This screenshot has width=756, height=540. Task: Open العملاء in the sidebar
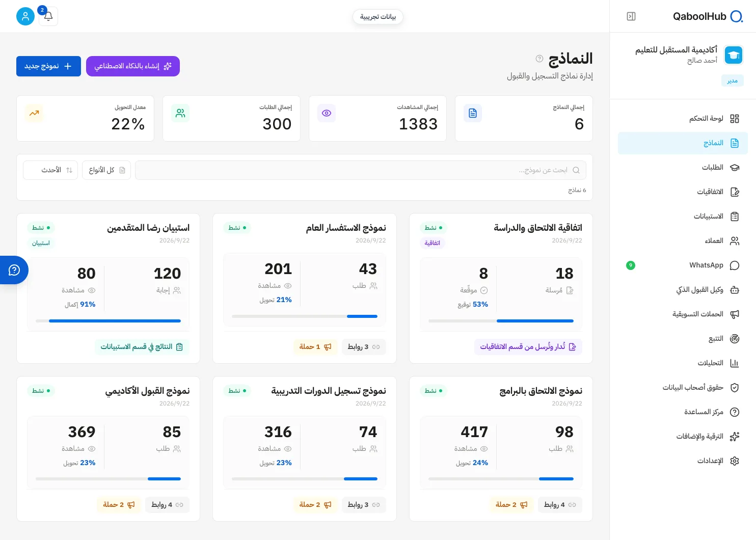683,241
